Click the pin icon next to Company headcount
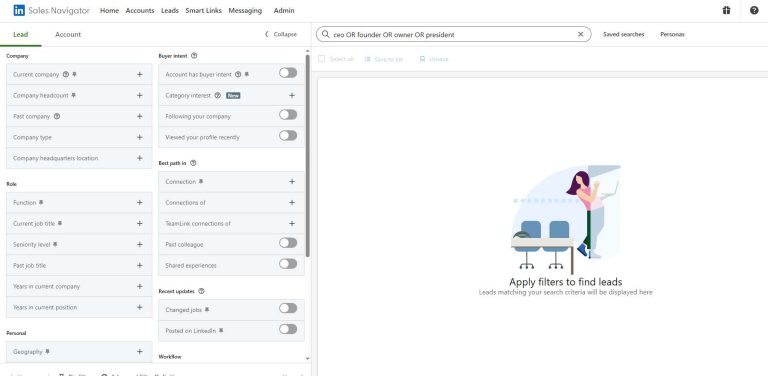Image resolution: width=768 pixels, height=376 pixels. click(73, 95)
